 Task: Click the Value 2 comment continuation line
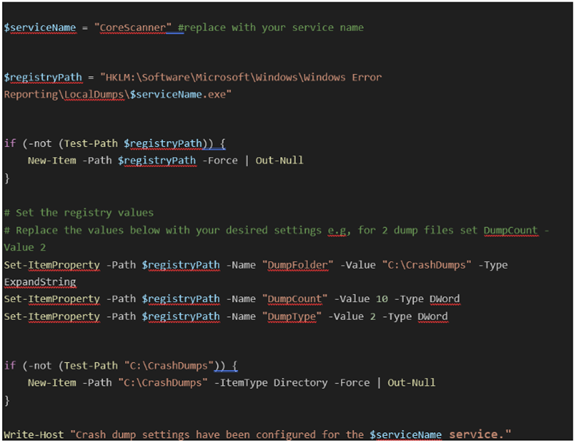[x=25, y=248]
